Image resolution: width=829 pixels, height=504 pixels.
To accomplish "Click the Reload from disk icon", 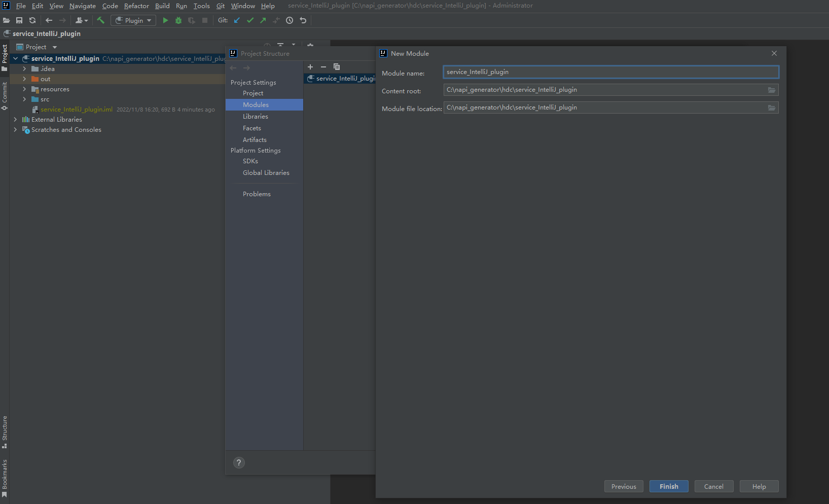I will click(32, 20).
